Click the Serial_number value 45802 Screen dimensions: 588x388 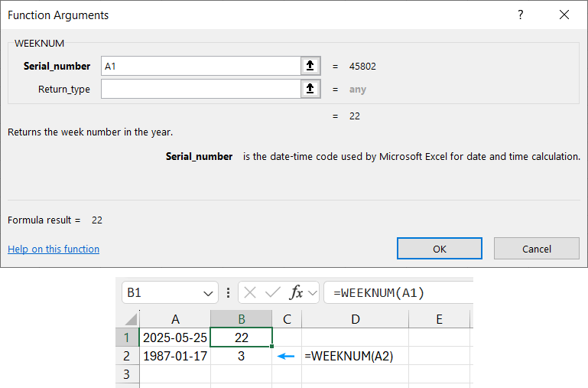pyautogui.click(x=362, y=67)
